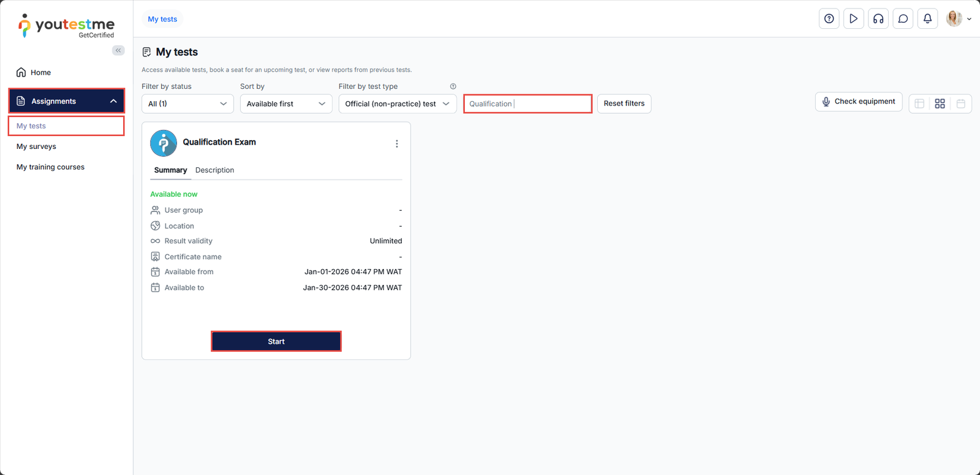Expand the Filter by test type dropdown

[x=397, y=104]
